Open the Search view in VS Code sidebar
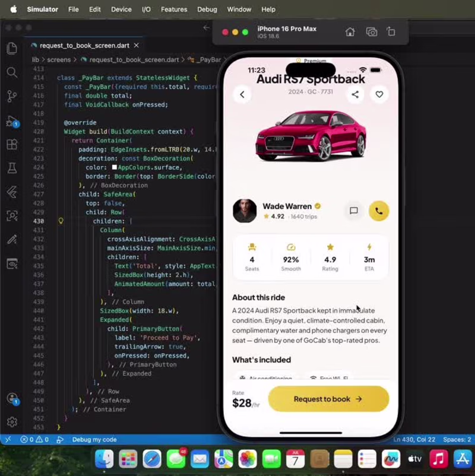 pyautogui.click(x=12, y=72)
